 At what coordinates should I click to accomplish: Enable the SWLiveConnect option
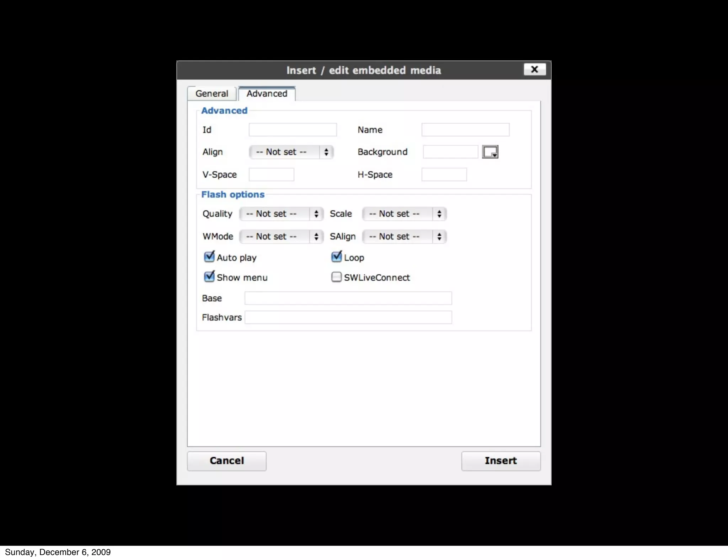pos(336,277)
